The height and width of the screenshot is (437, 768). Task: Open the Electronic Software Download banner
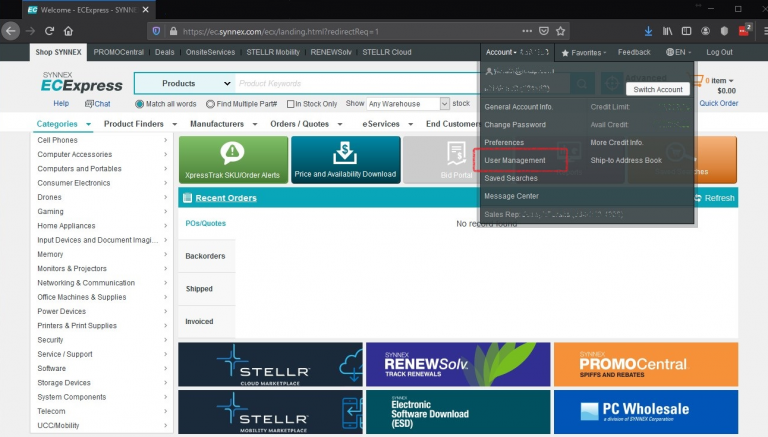click(x=458, y=412)
